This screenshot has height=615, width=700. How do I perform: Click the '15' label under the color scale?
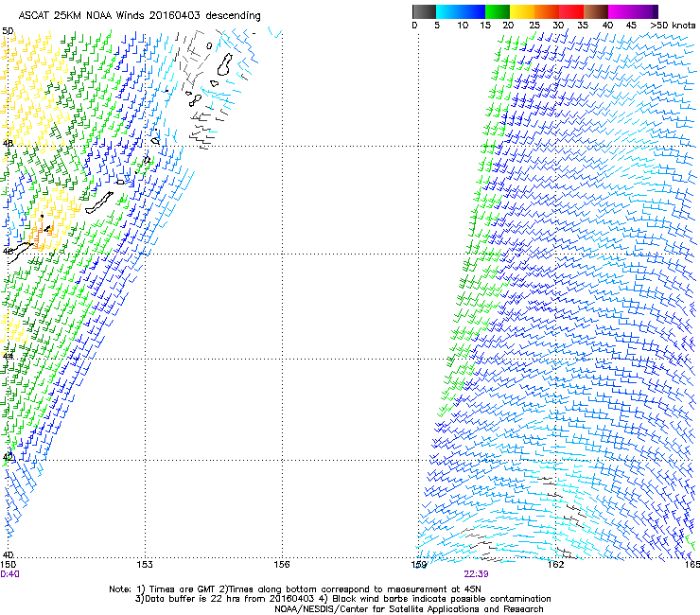click(x=485, y=26)
